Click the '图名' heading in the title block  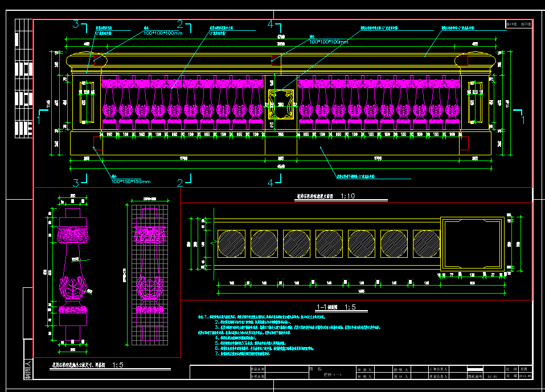pos(316,369)
